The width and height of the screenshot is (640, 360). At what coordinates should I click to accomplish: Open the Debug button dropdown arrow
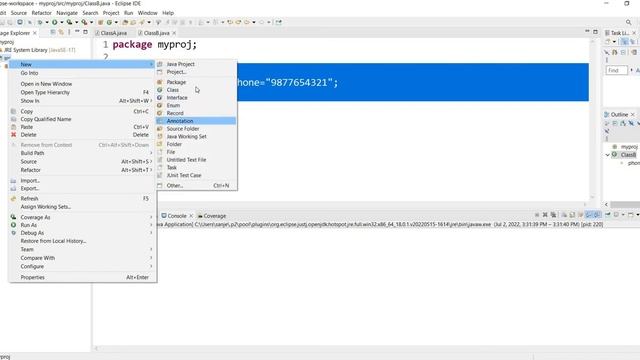click(x=47, y=22)
